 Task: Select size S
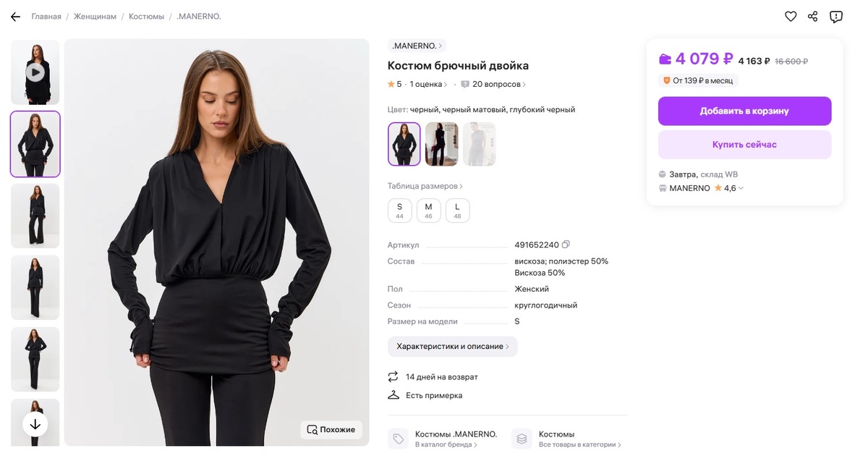[x=399, y=211]
